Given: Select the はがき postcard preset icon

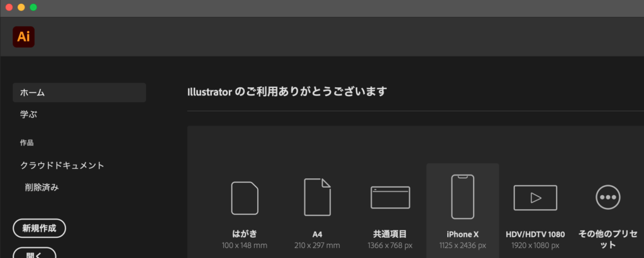Looking at the screenshot, I should (x=245, y=198).
